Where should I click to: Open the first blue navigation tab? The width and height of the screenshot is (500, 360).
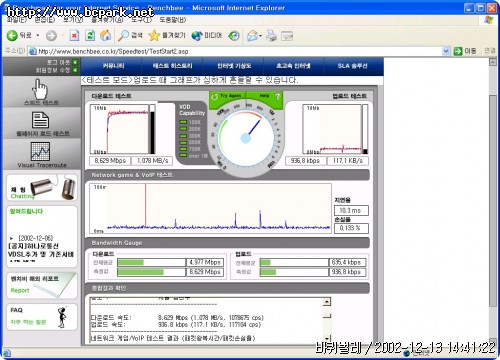coord(113,66)
